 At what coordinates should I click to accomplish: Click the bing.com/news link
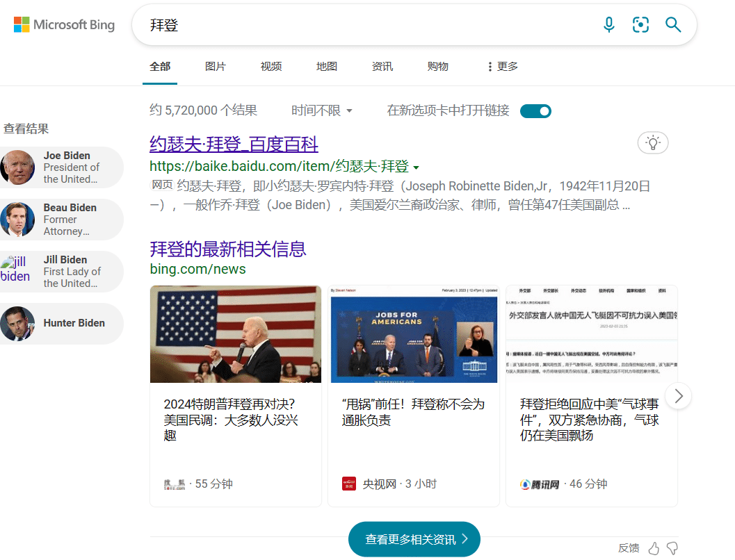tap(197, 270)
